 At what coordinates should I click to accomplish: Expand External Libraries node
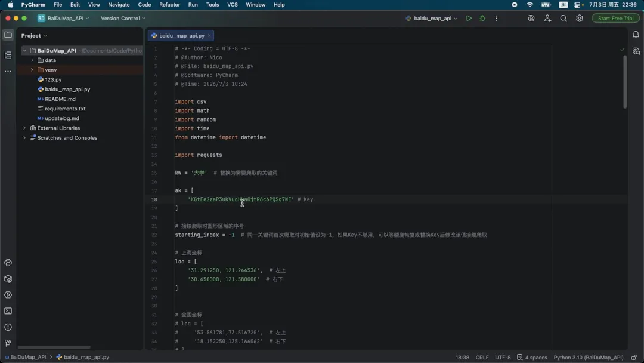point(24,128)
